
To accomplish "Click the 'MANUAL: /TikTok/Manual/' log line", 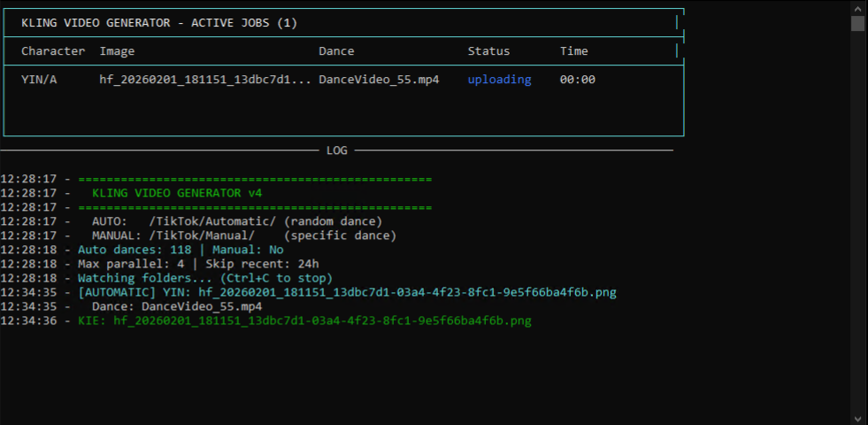I will (x=244, y=236).
